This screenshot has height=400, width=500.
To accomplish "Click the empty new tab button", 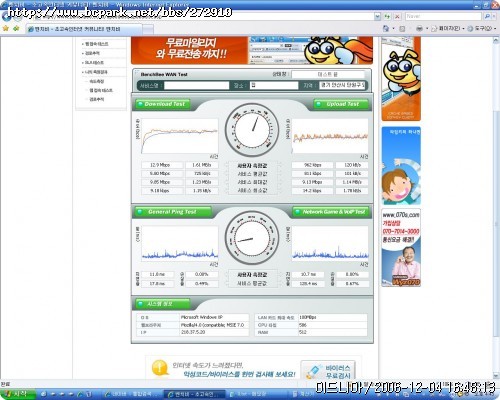I will coord(148,30).
